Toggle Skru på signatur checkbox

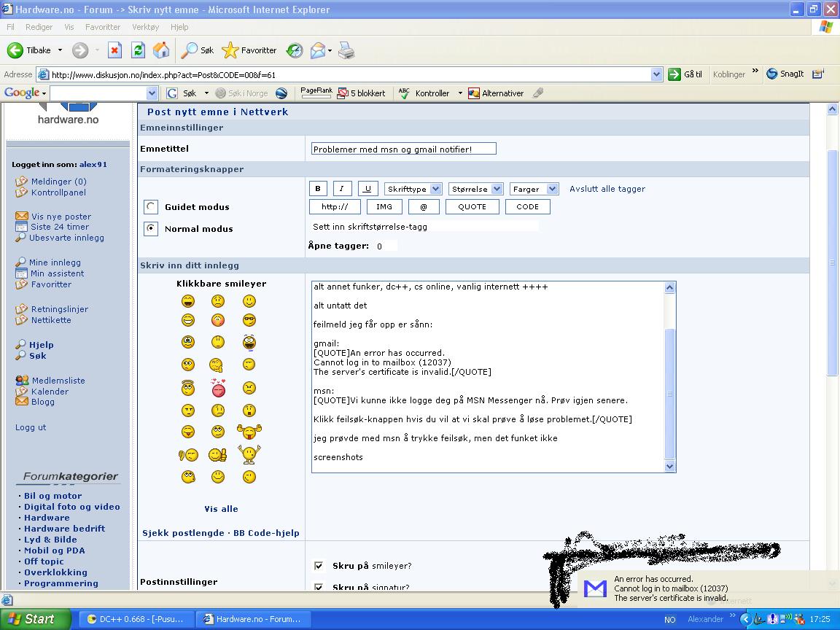(x=319, y=586)
